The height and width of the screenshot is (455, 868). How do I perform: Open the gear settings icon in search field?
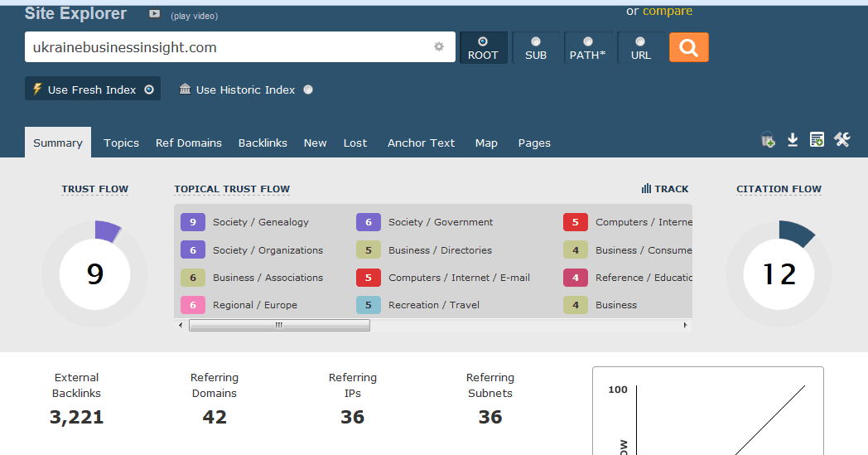pos(439,46)
